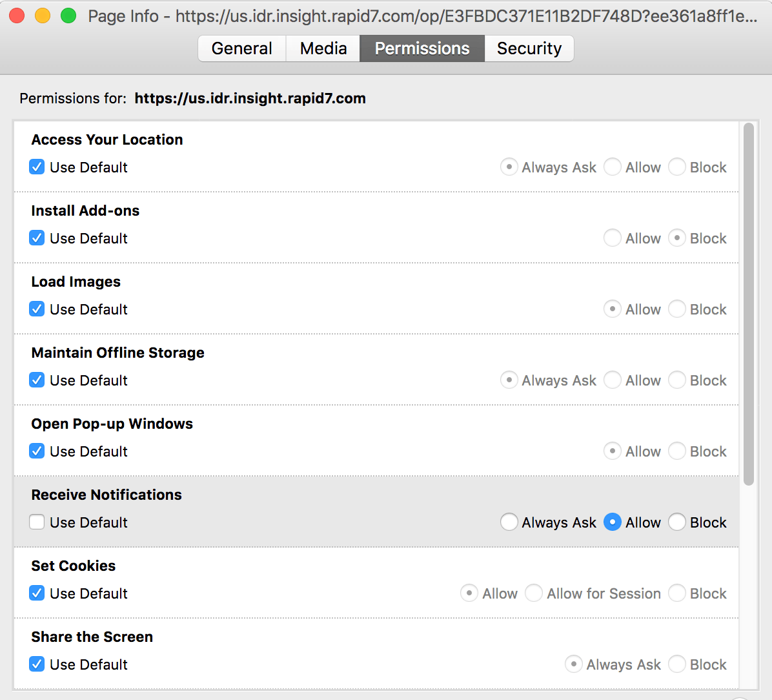
Task: Uncheck Use Default for Maintain Offline Storage
Action: 37,380
